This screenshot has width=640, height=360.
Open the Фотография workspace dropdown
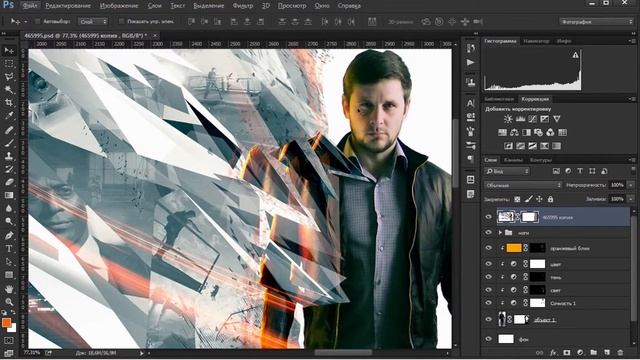pos(596,22)
